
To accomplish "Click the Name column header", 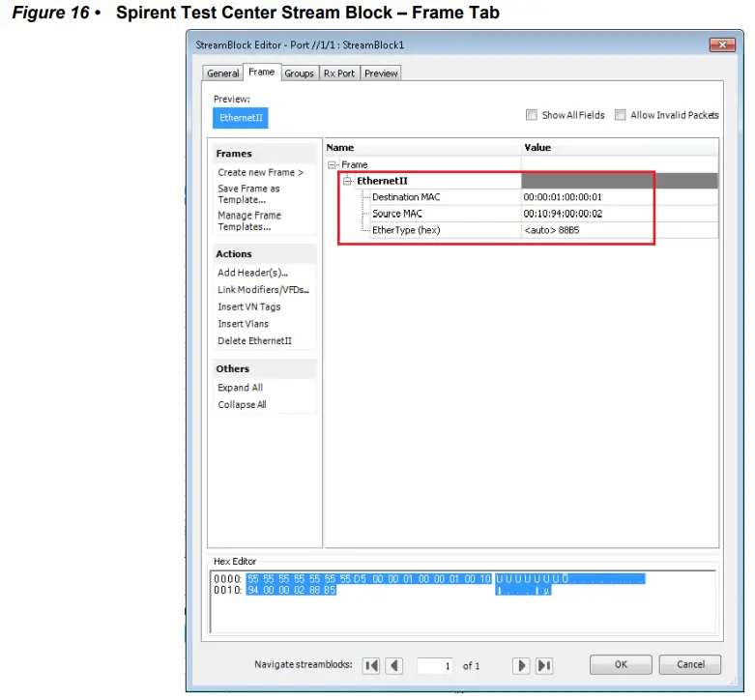I will [423, 147].
